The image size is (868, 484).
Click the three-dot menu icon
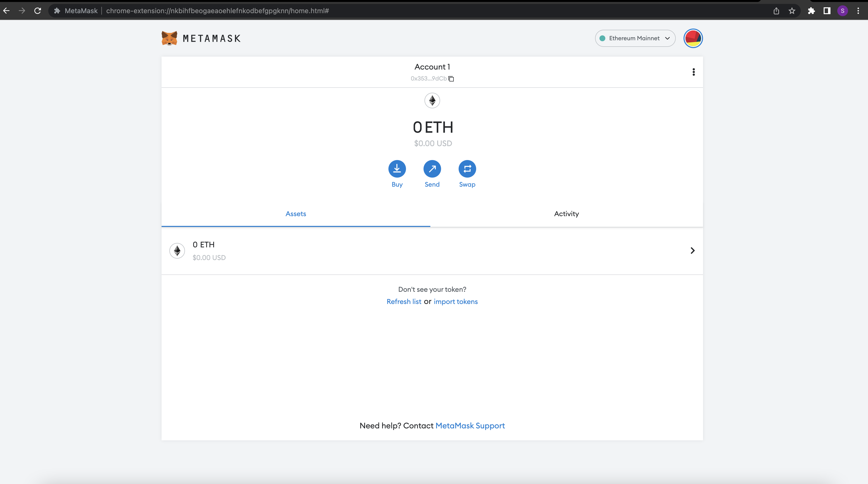point(694,71)
